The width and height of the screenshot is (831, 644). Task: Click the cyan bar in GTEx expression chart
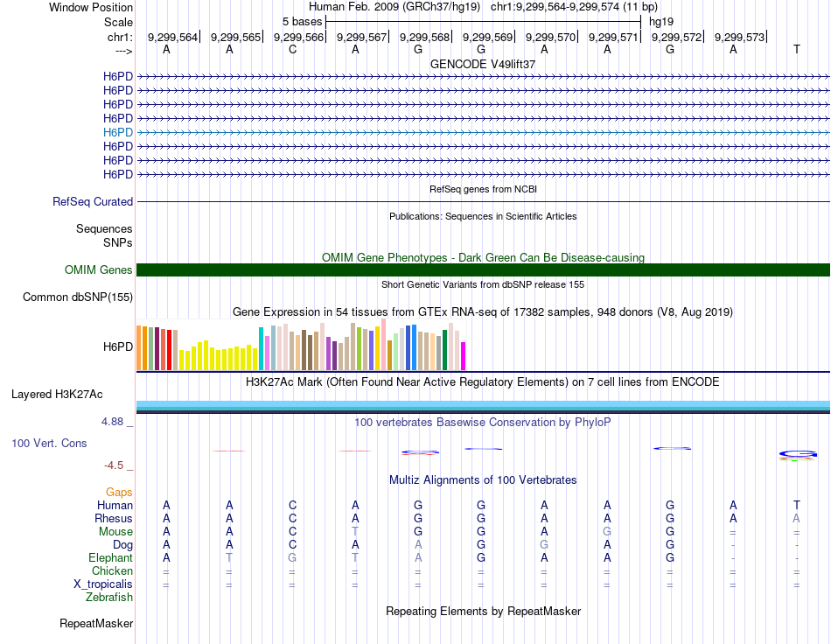tap(261, 349)
